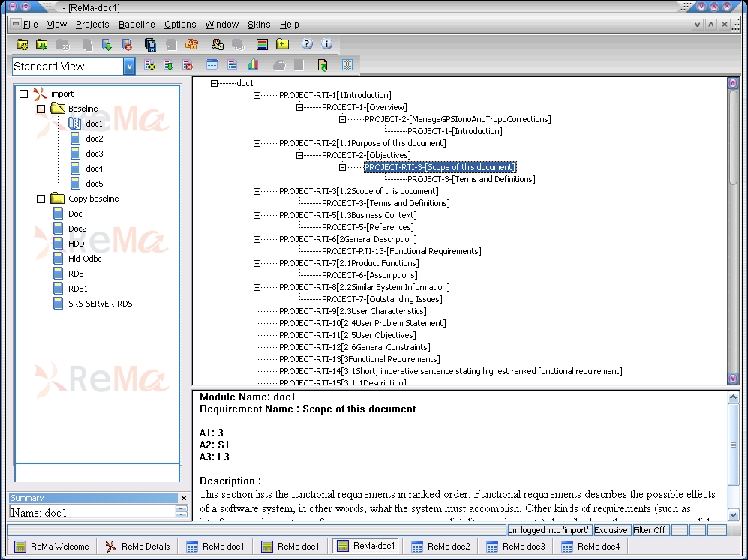Open the Help menu
Image resolution: width=748 pixels, height=560 pixels.
289,25
